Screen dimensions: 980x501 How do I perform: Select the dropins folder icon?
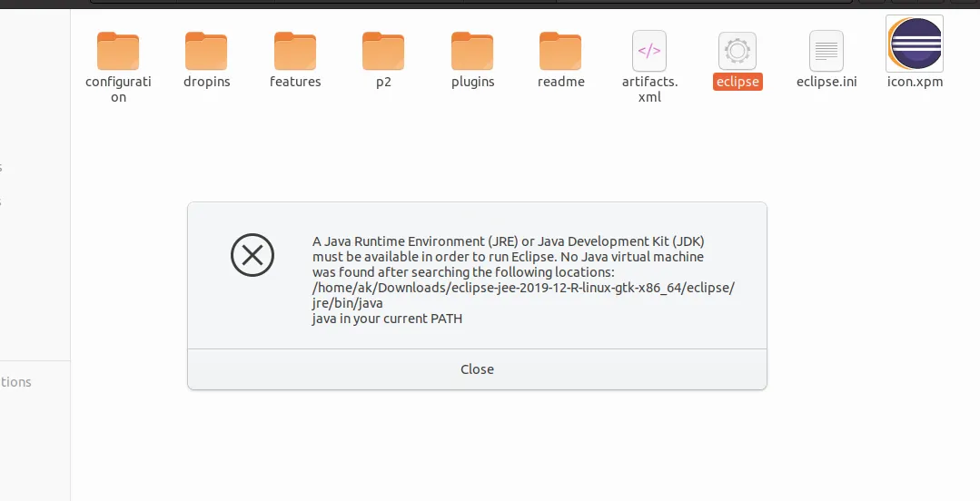tap(206, 51)
